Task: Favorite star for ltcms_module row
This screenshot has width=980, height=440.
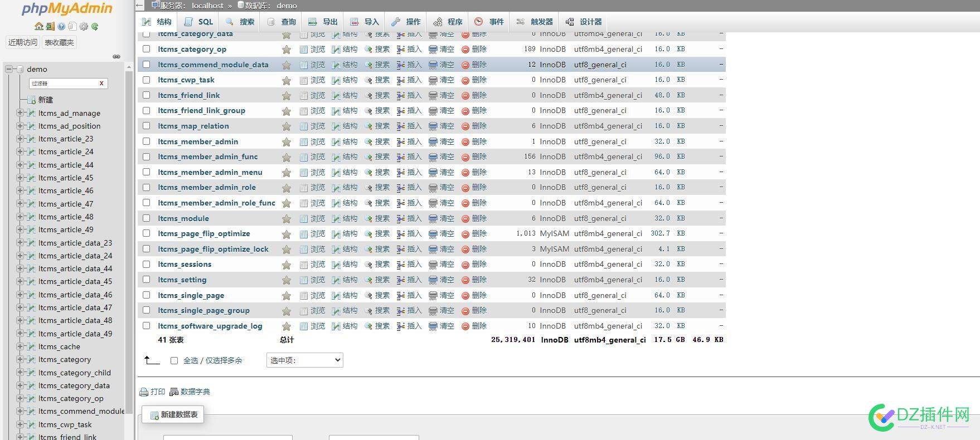Action: click(287, 219)
